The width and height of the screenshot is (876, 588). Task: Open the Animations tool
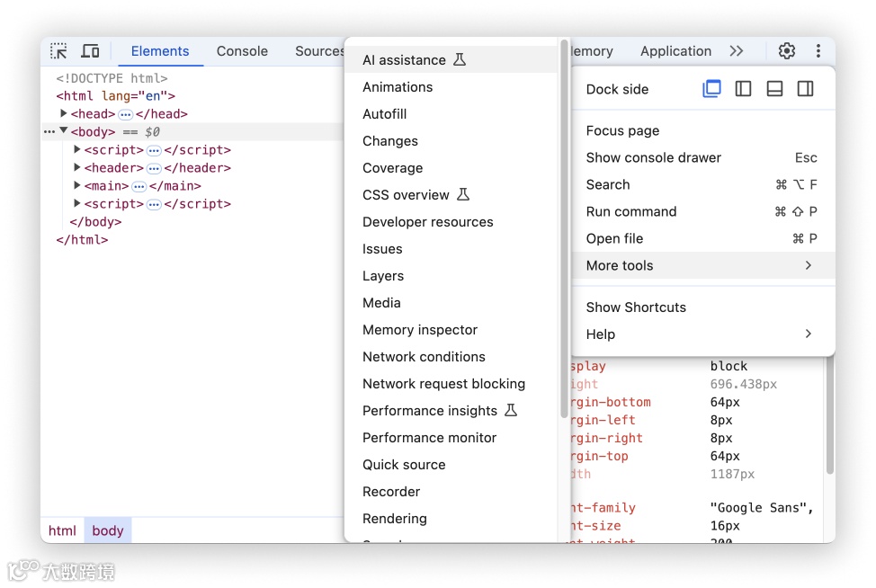[x=451, y=87]
